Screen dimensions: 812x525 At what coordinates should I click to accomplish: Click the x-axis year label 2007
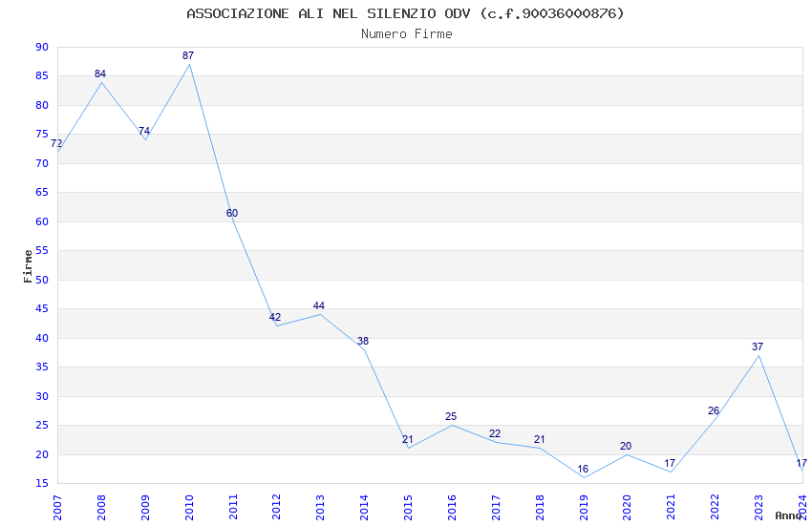(57, 508)
